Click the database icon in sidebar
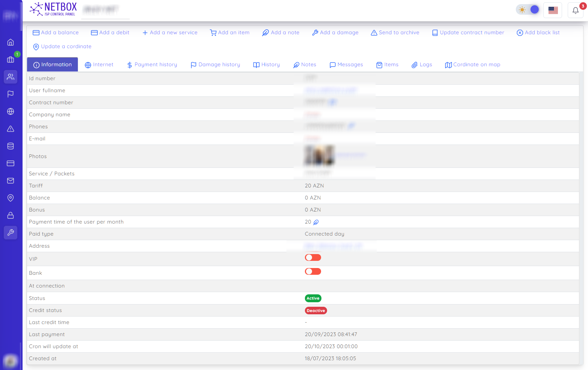The height and width of the screenshot is (370, 588). coord(11,146)
